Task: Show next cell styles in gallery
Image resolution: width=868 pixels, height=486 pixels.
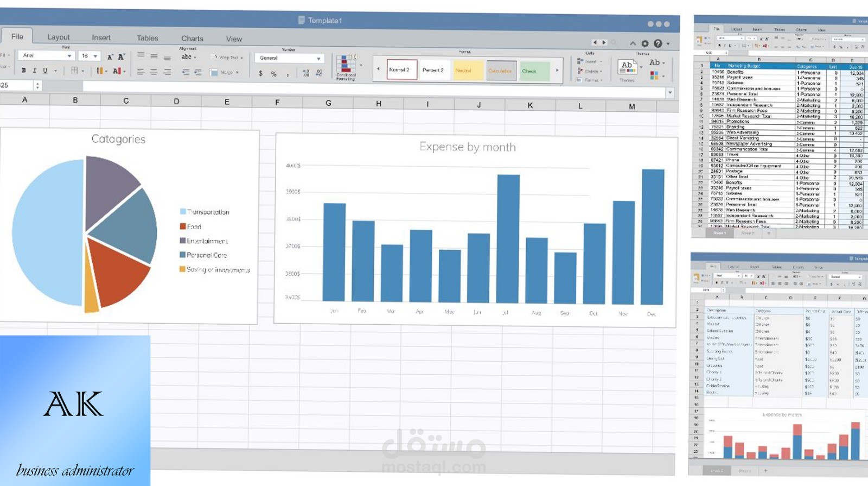Action: (557, 70)
